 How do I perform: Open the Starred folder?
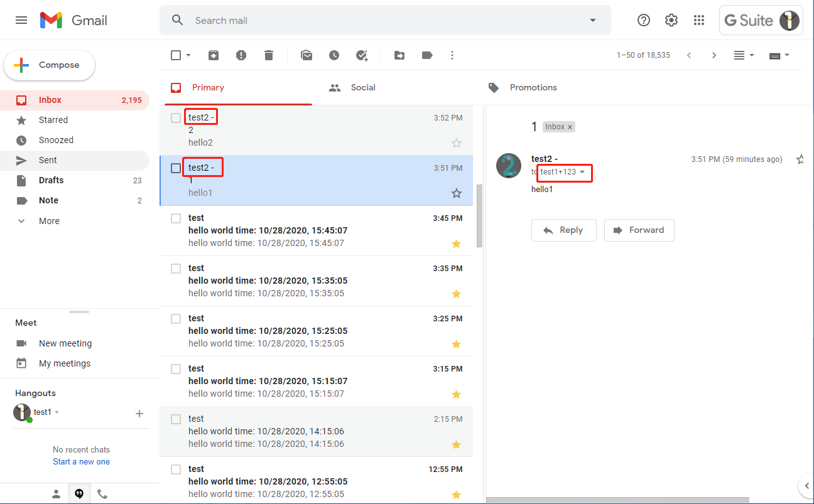75,120
